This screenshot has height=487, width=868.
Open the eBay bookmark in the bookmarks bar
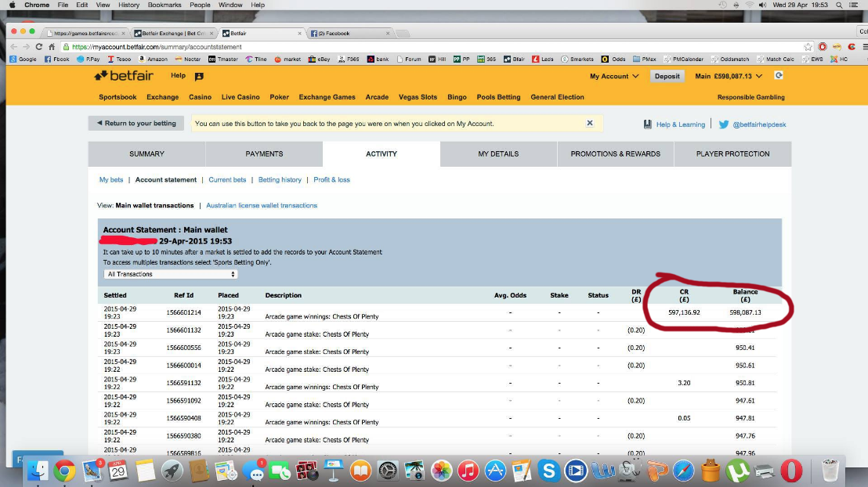pyautogui.click(x=320, y=60)
